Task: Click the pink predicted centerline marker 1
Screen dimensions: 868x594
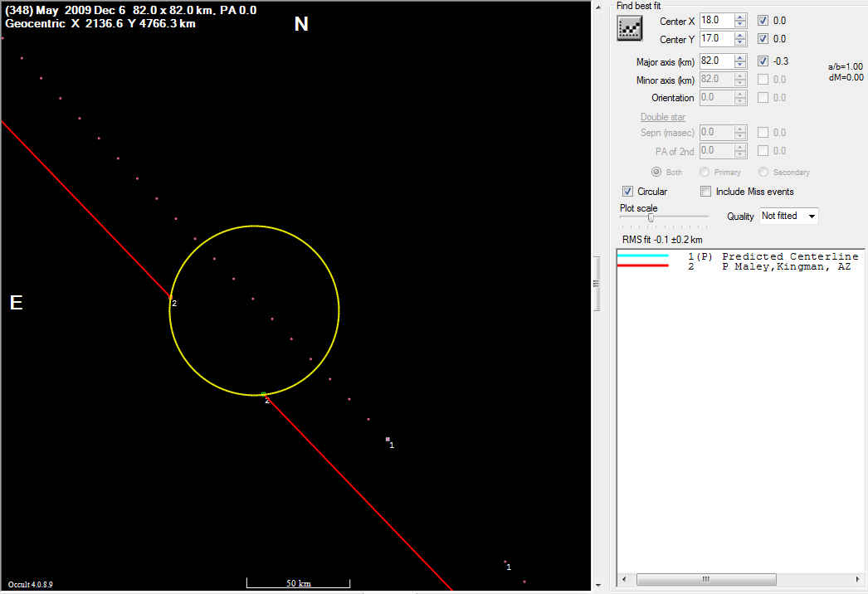Action: 388,440
